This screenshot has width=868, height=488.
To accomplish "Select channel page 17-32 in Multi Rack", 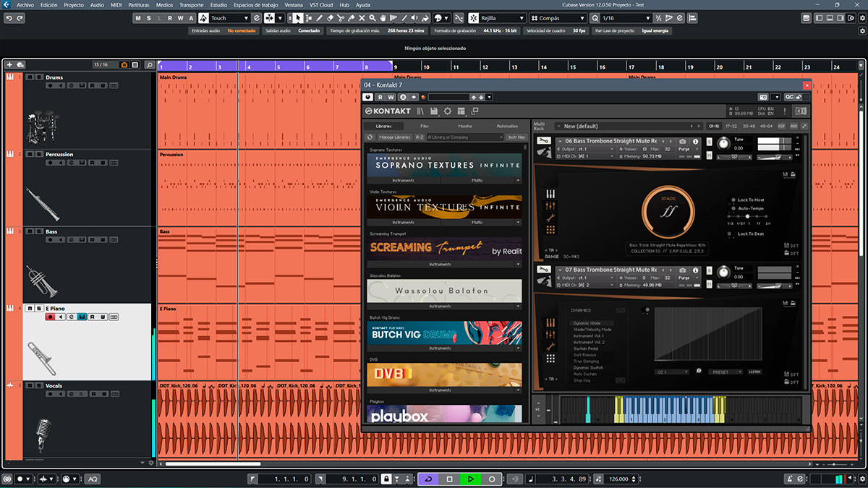I will pos(731,127).
